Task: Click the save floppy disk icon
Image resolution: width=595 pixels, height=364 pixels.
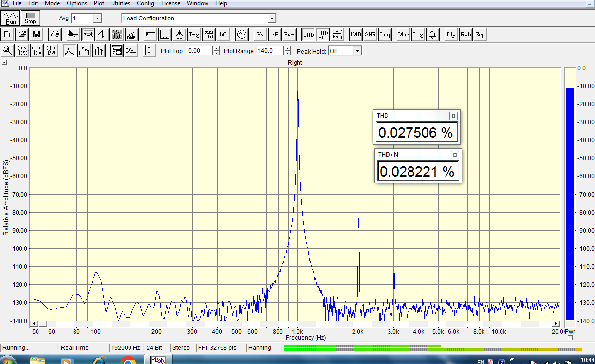Action: click(36, 35)
